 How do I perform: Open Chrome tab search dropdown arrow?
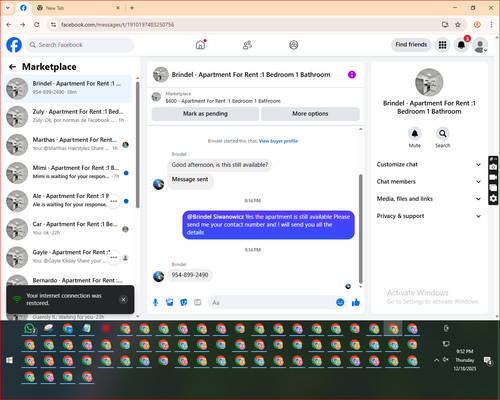coord(8,8)
